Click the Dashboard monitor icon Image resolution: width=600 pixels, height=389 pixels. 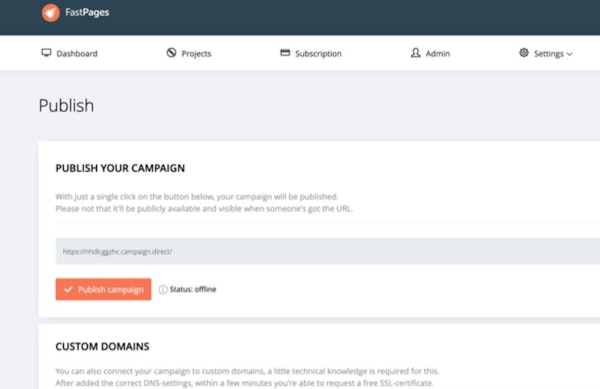point(46,53)
